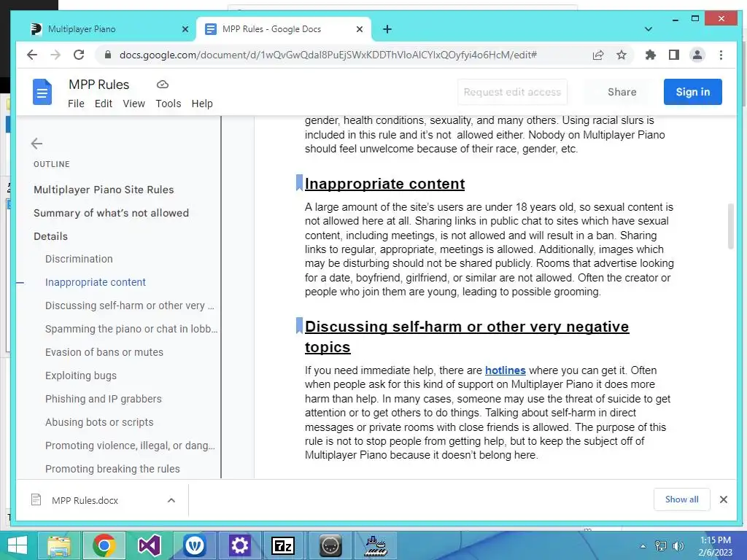The image size is (747, 560).
Task: Click the Google Docs home icon
Action: pos(42,92)
